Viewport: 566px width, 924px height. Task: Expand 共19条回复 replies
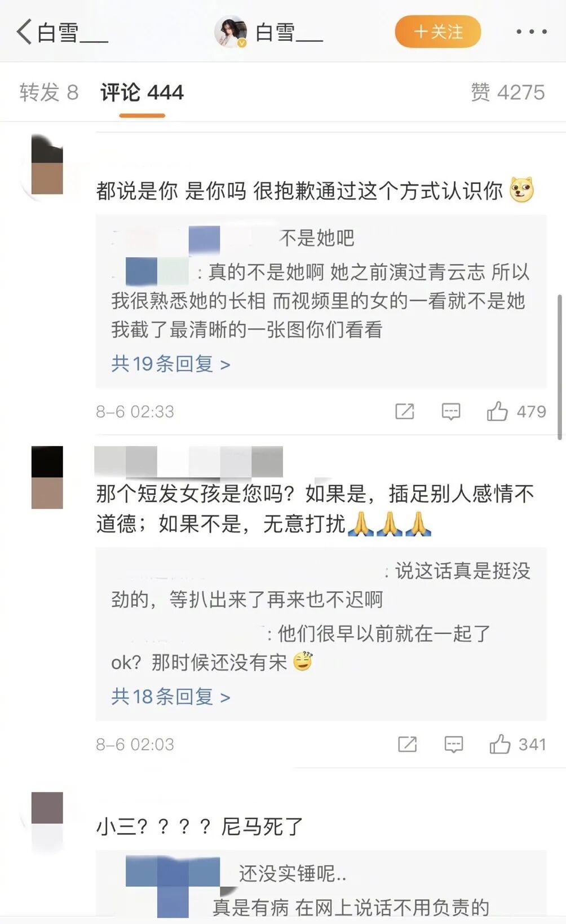tap(171, 364)
